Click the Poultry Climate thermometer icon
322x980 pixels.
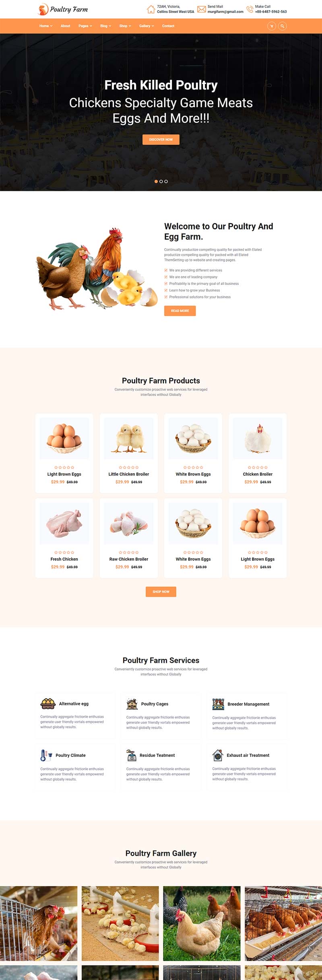pos(46,755)
